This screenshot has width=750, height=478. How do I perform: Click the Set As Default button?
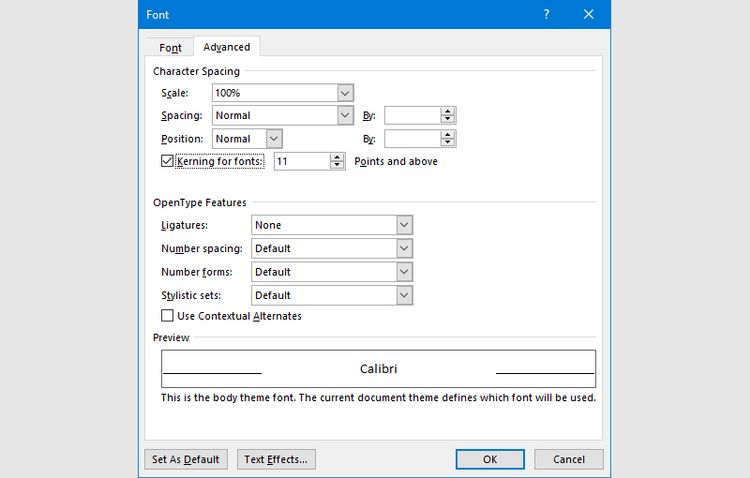(x=186, y=459)
